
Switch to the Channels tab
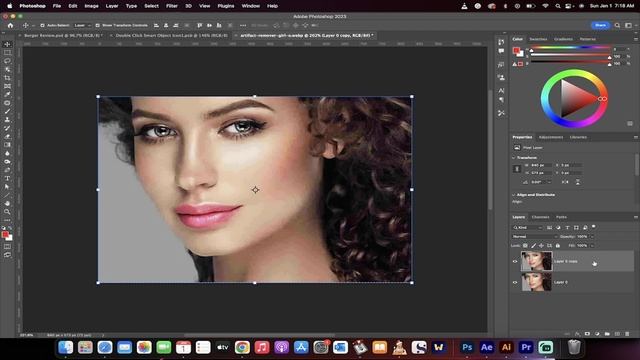click(x=540, y=217)
